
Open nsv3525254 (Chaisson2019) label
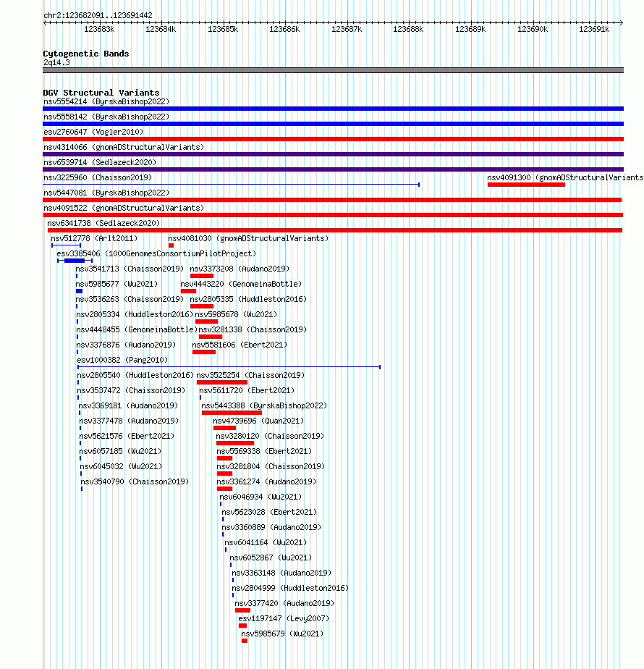click(251, 376)
